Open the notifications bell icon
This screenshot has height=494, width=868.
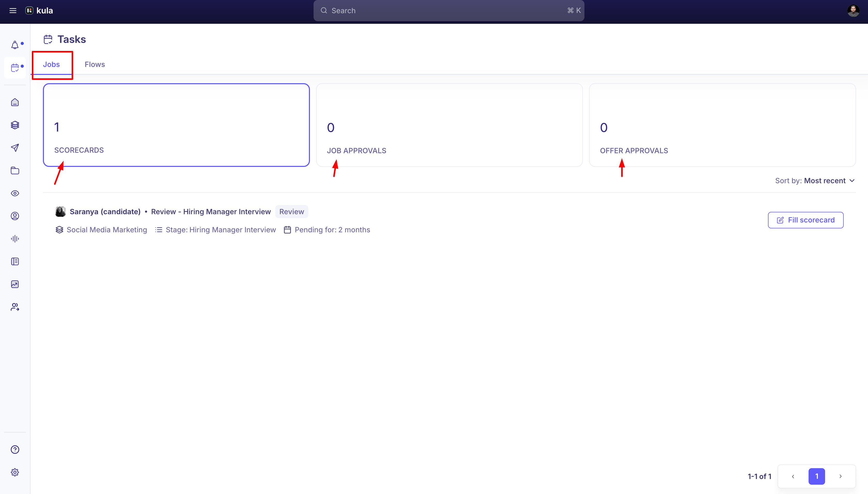click(14, 44)
